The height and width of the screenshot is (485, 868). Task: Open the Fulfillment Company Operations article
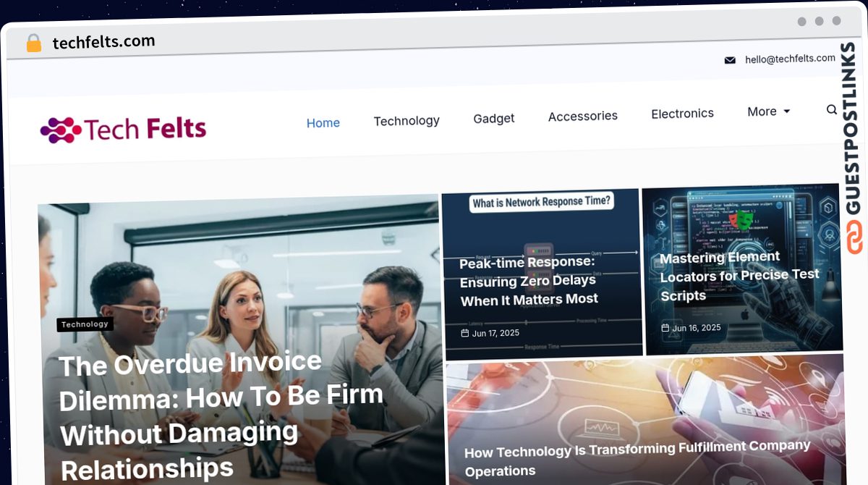point(637,457)
